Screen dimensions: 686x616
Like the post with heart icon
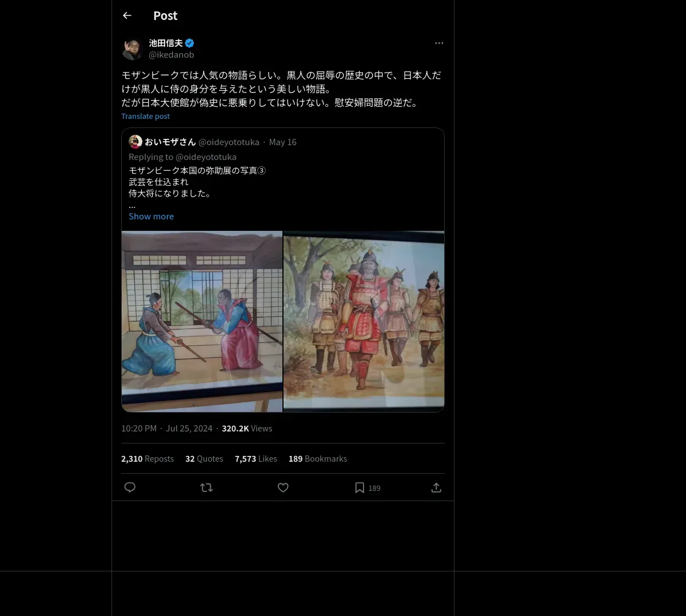(x=283, y=487)
